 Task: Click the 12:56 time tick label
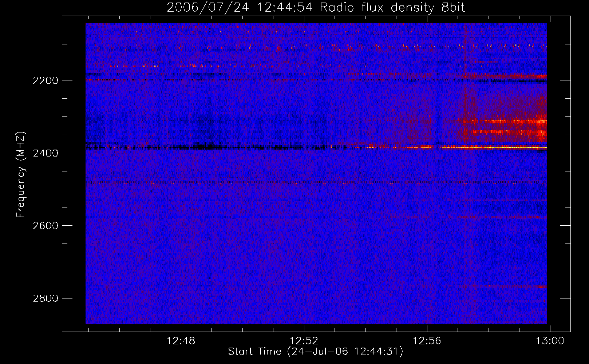(427, 341)
